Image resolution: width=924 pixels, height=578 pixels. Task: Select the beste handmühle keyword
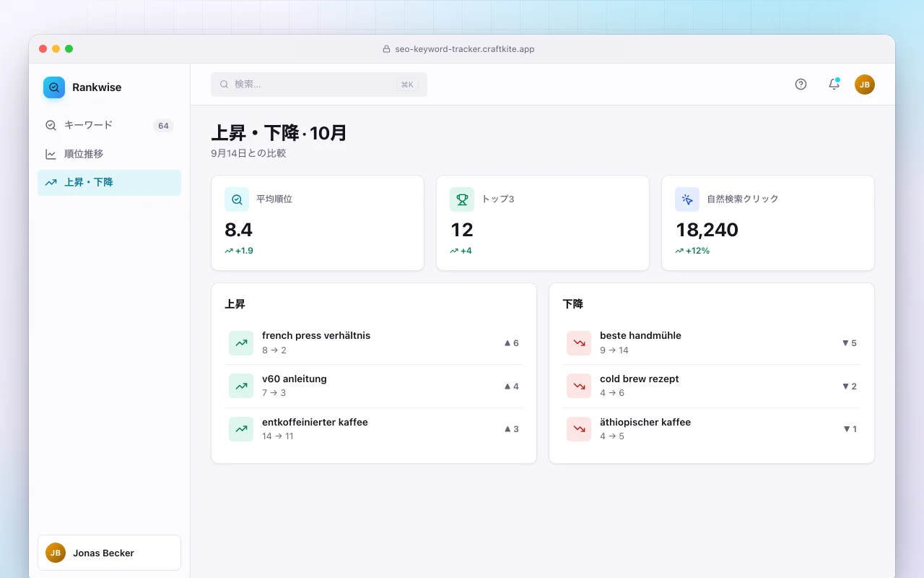coord(640,335)
